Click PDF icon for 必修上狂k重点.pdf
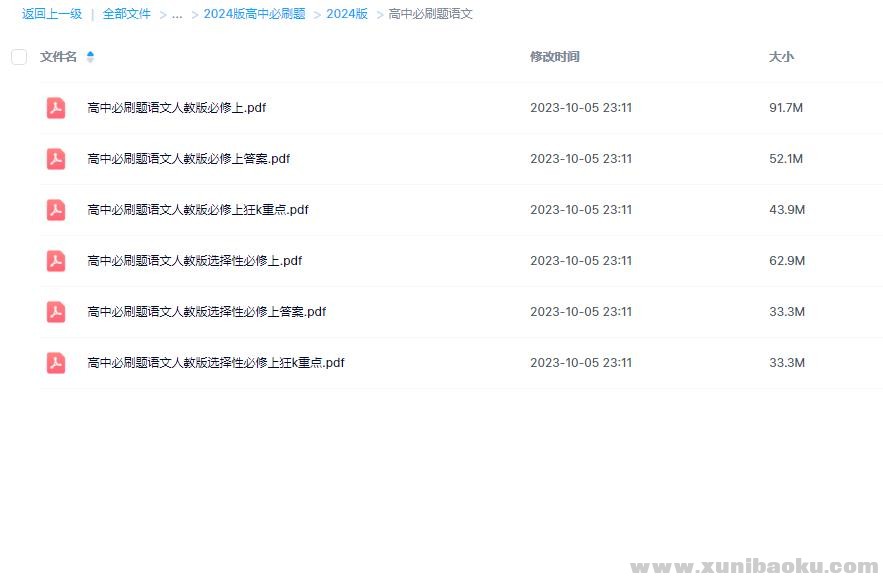 point(56,210)
